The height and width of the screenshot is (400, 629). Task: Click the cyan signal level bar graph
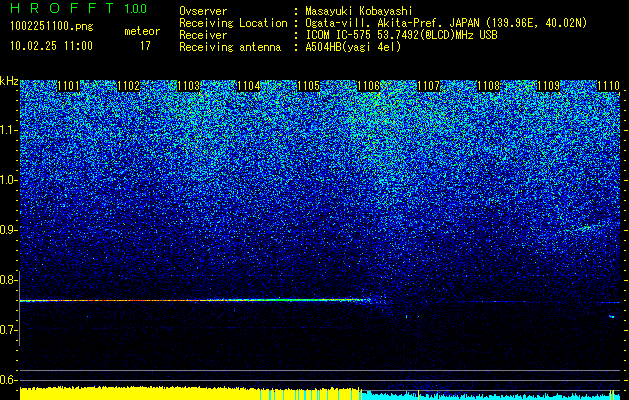point(491,395)
